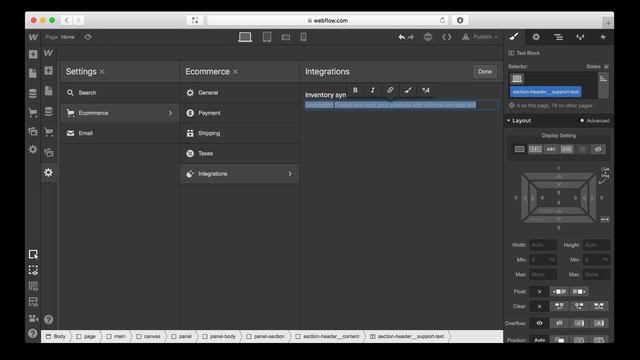Select the section-header__support-text class tag

point(546,92)
